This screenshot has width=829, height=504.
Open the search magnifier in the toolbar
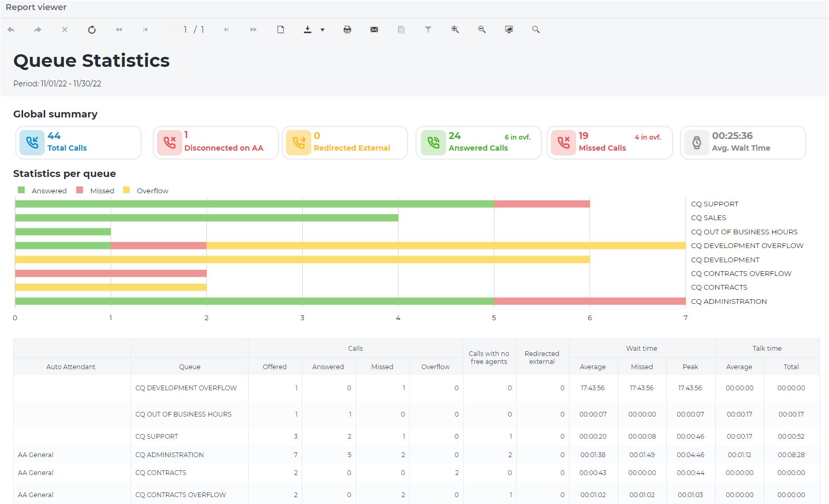click(x=536, y=30)
